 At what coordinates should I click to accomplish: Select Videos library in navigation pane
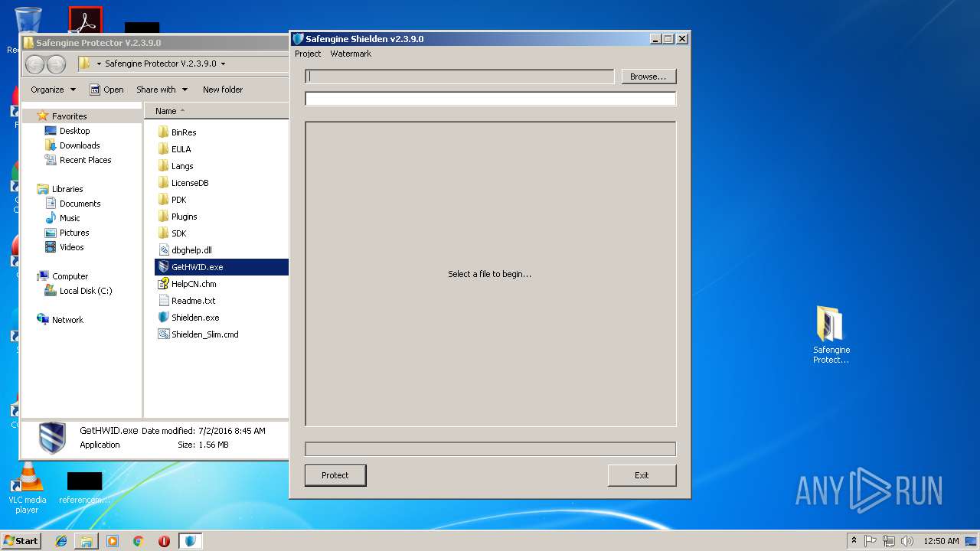click(x=71, y=247)
